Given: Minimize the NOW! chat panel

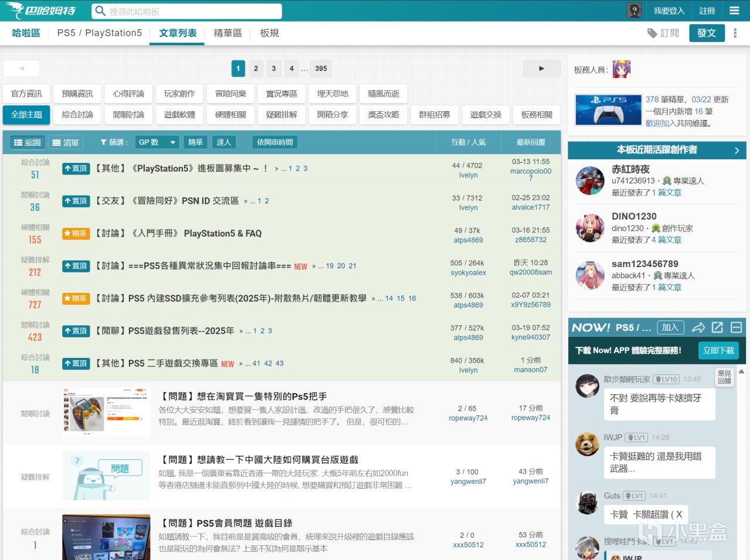Looking at the screenshot, I should pos(737,327).
